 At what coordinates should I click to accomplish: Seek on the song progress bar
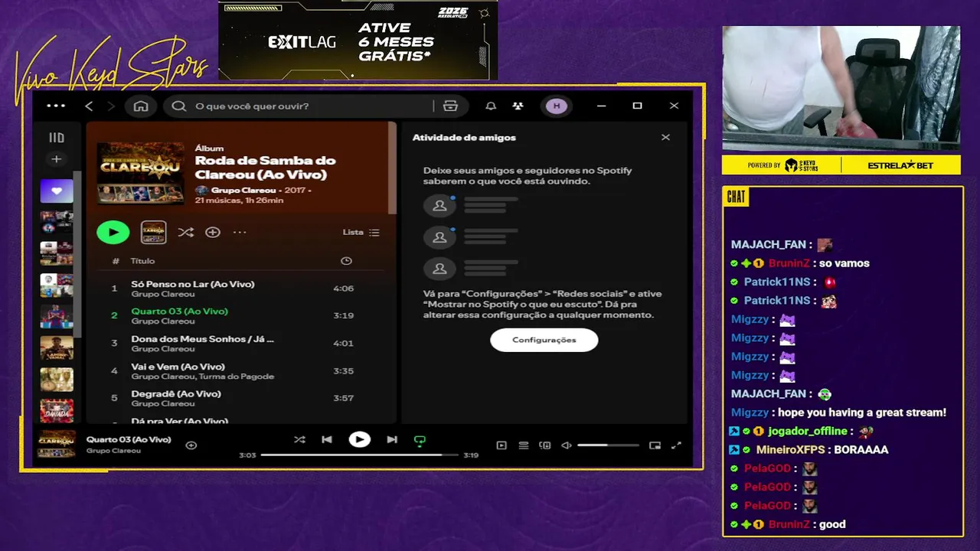point(360,455)
